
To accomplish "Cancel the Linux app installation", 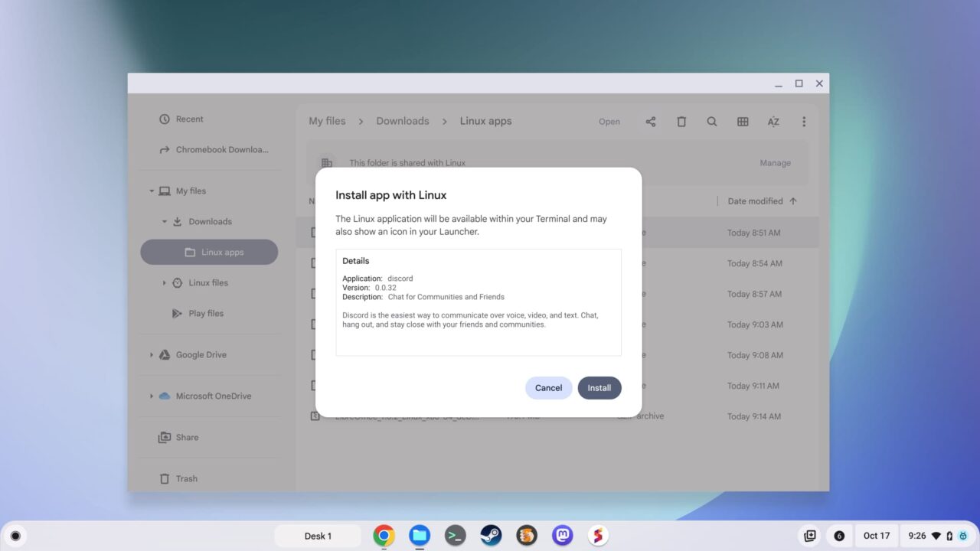I will coord(548,388).
